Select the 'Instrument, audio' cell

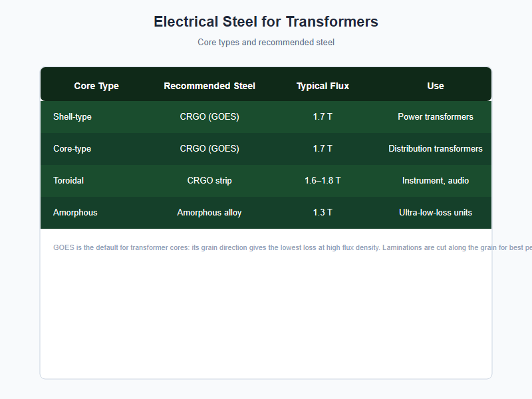(x=436, y=181)
